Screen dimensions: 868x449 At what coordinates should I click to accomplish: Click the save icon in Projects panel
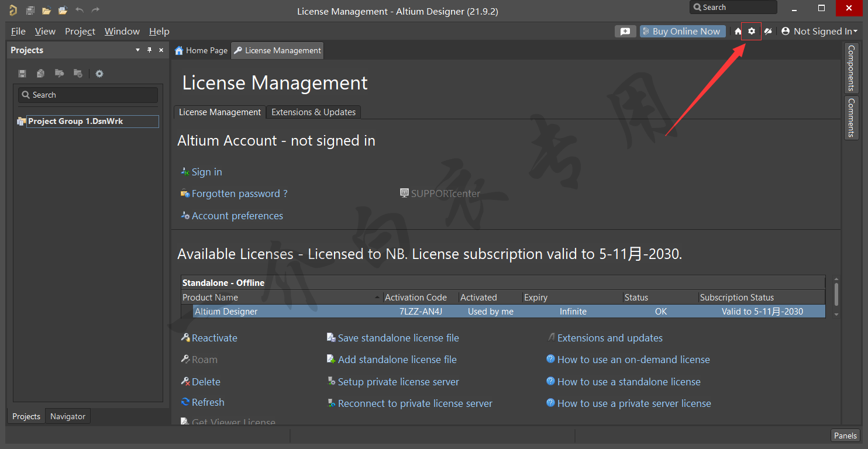22,74
